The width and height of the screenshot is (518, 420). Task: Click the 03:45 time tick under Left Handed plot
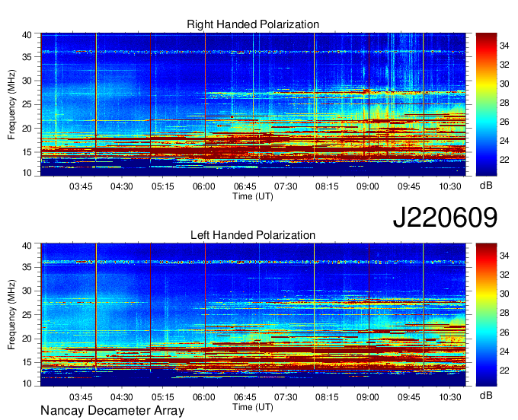pos(81,397)
